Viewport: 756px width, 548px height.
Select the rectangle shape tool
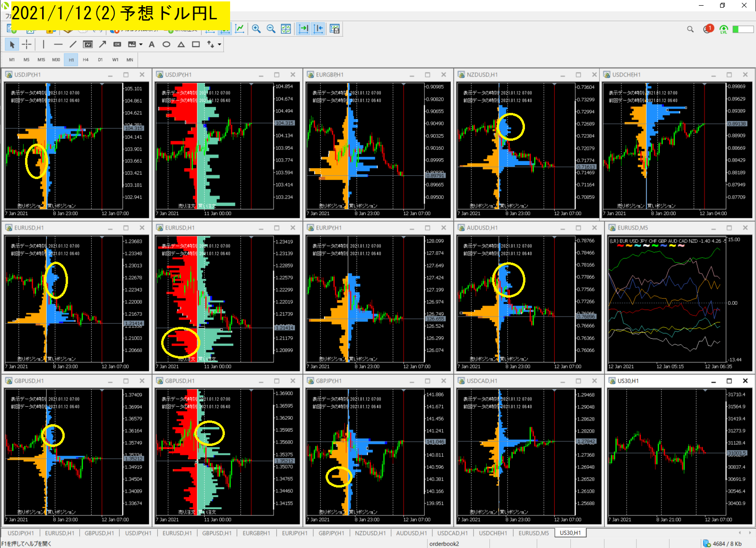(196, 44)
